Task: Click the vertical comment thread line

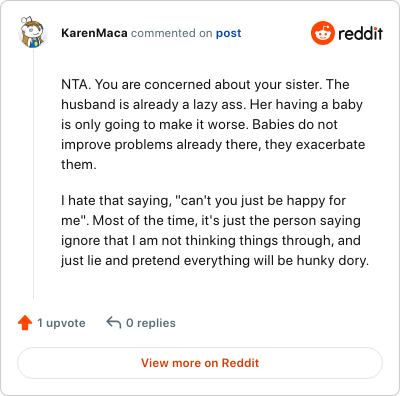Action: click(33, 173)
